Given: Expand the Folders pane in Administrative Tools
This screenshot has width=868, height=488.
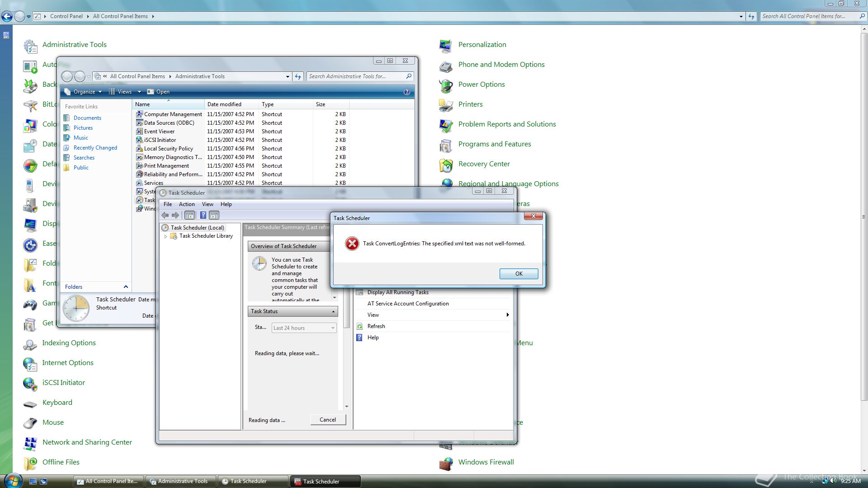Looking at the screenshot, I should click(126, 287).
